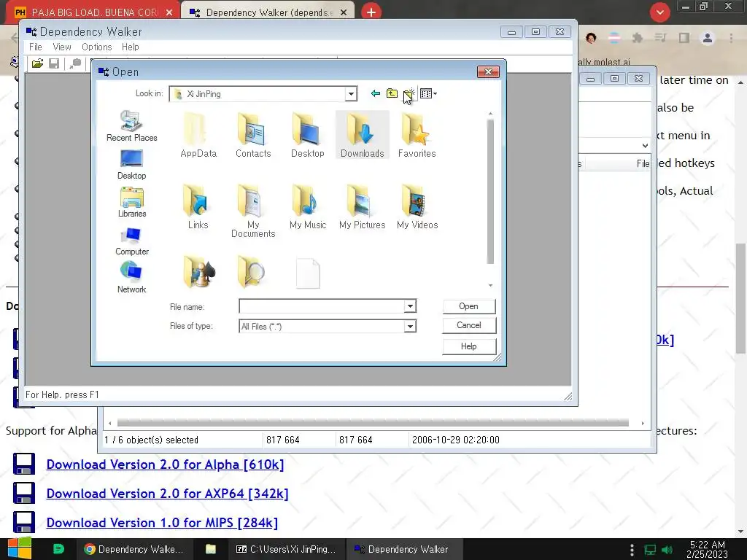747x560 pixels.
Task: Select the Links folder
Action: pyautogui.click(x=198, y=206)
